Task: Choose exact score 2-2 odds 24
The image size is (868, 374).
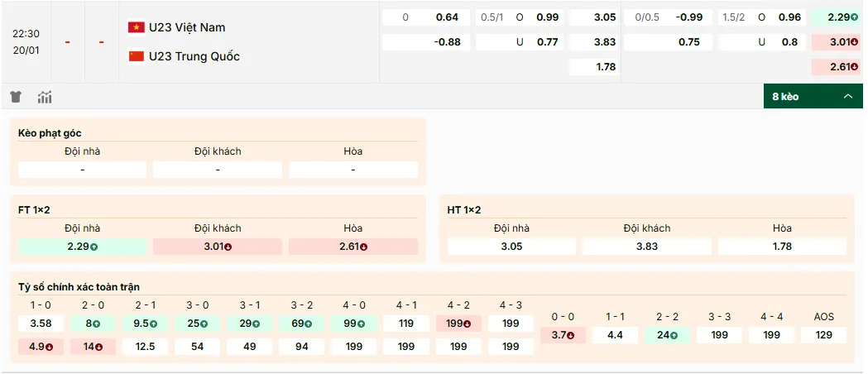Action: (668, 335)
